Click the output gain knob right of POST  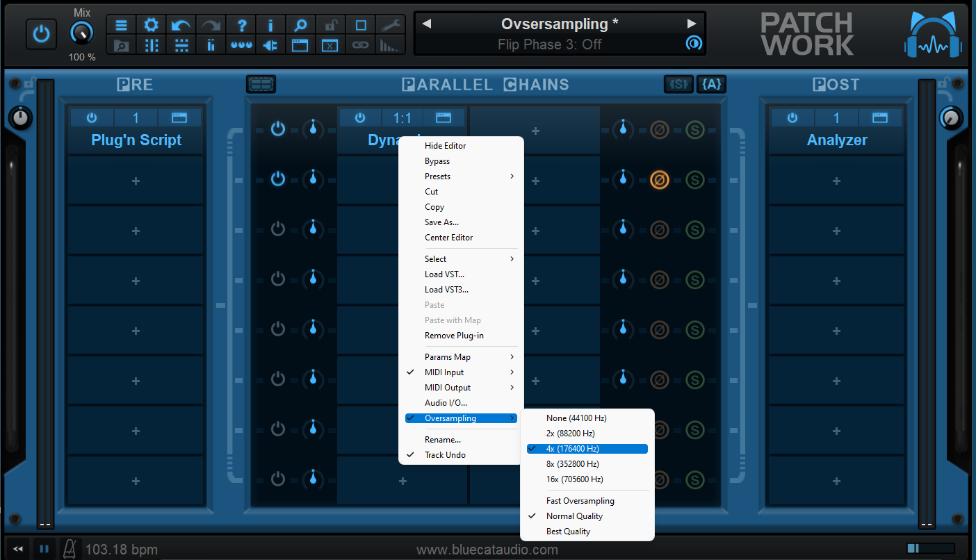click(x=952, y=117)
